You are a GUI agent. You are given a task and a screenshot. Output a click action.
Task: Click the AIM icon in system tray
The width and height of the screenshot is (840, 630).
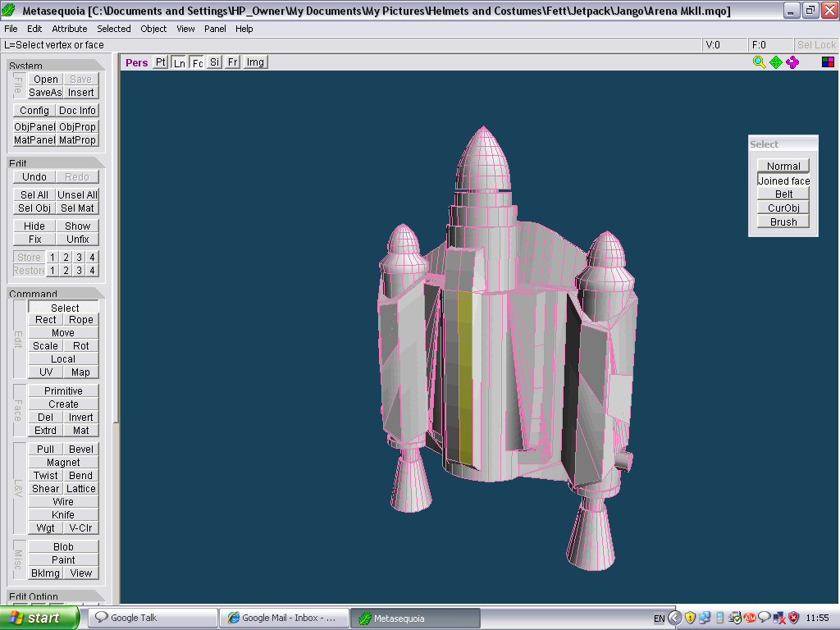750,619
